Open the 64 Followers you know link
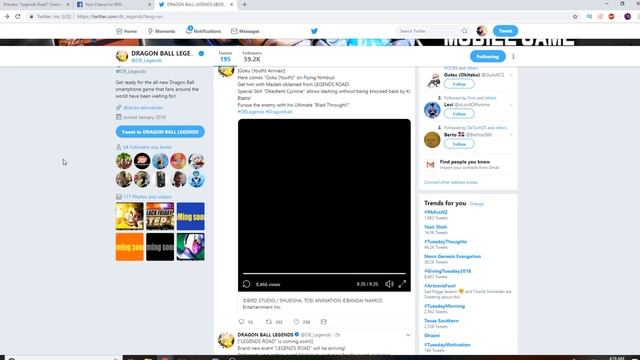This screenshot has height=360, width=640. (147, 147)
